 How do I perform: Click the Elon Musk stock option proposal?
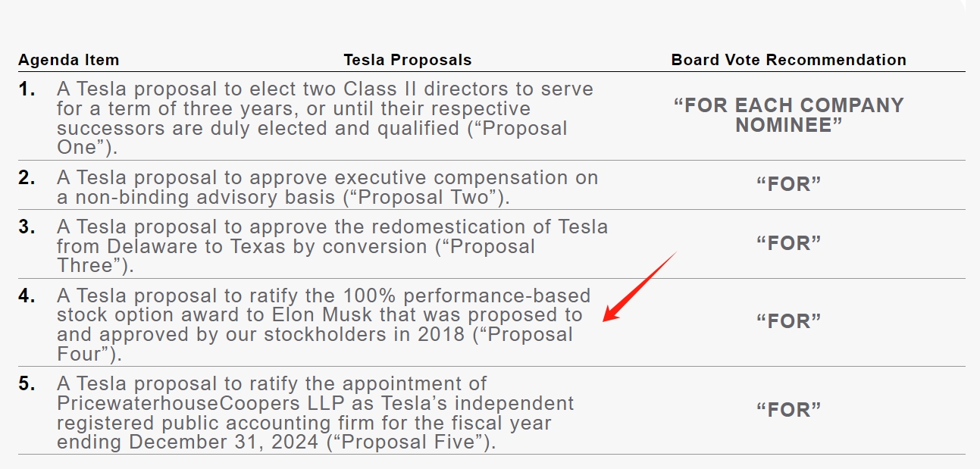click(322, 324)
